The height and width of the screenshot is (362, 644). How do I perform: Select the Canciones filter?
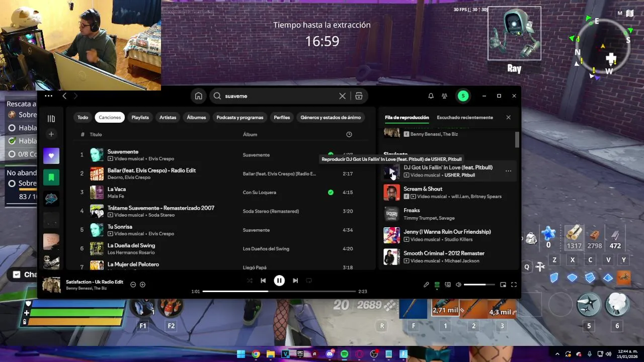tap(110, 117)
